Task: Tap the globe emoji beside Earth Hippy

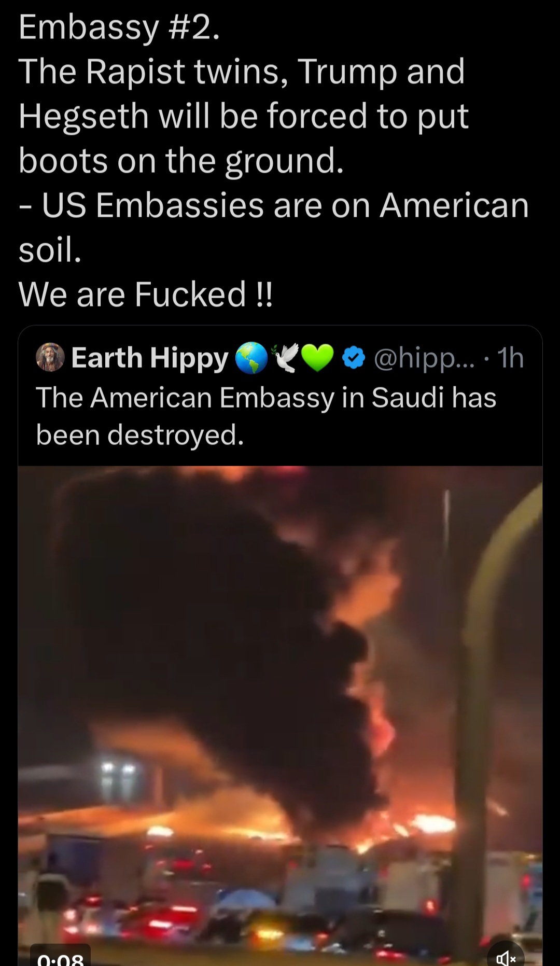Action: pyautogui.click(x=251, y=358)
